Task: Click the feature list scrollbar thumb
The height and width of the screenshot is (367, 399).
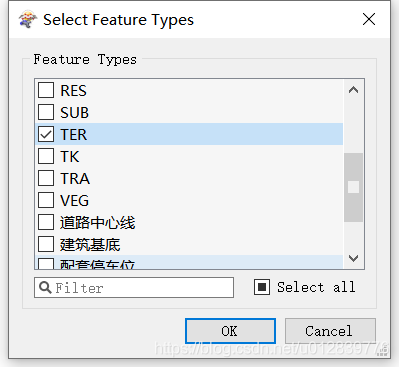Action: point(353,187)
